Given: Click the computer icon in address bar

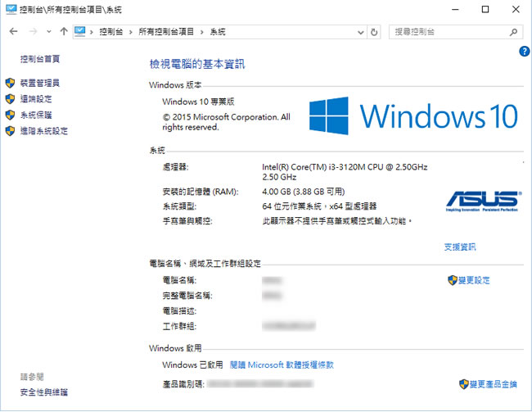Looking at the screenshot, I should click(x=79, y=32).
